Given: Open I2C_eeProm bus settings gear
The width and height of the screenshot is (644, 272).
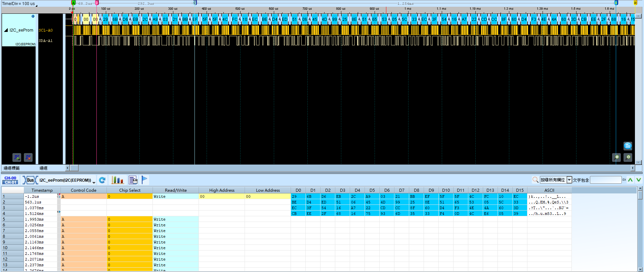Looking at the screenshot, I should (x=33, y=16).
